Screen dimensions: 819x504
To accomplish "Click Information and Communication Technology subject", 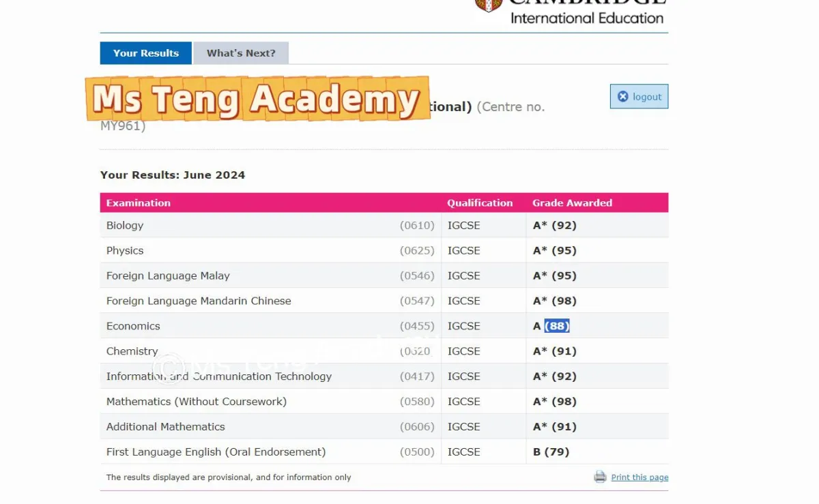I will (219, 376).
